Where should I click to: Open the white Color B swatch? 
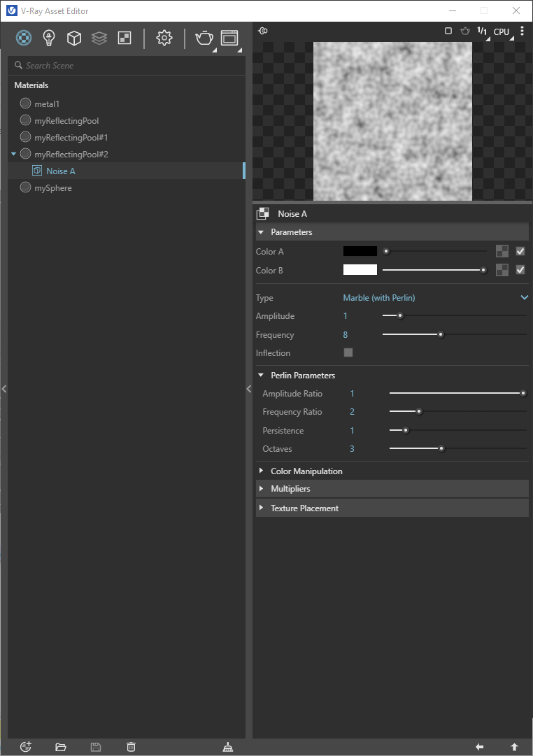(x=360, y=270)
